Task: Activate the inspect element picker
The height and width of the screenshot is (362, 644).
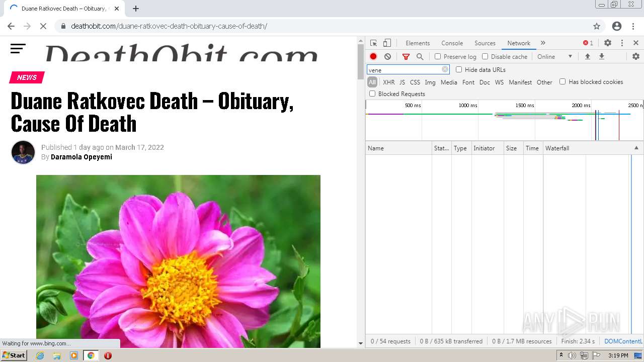Action: click(x=373, y=43)
